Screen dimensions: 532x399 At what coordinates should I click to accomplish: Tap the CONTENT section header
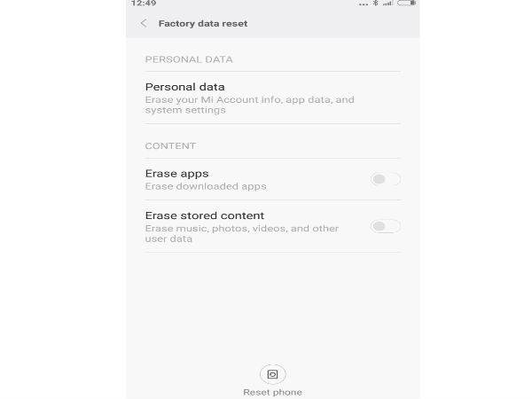tap(169, 145)
